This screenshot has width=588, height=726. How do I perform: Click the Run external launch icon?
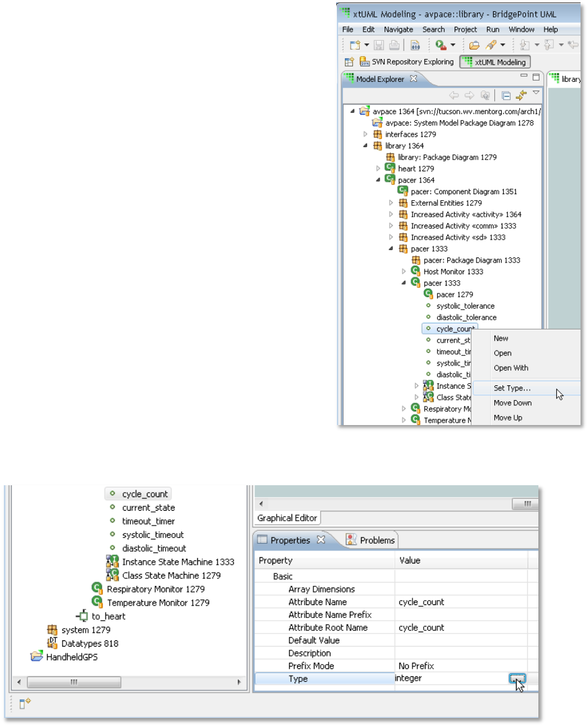pos(441,45)
